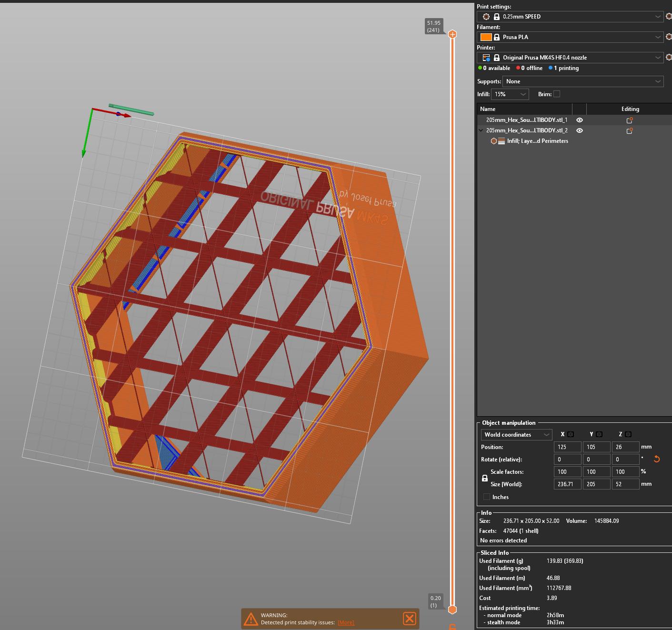
Task: Click the Position Y field
Action: click(596, 447)
